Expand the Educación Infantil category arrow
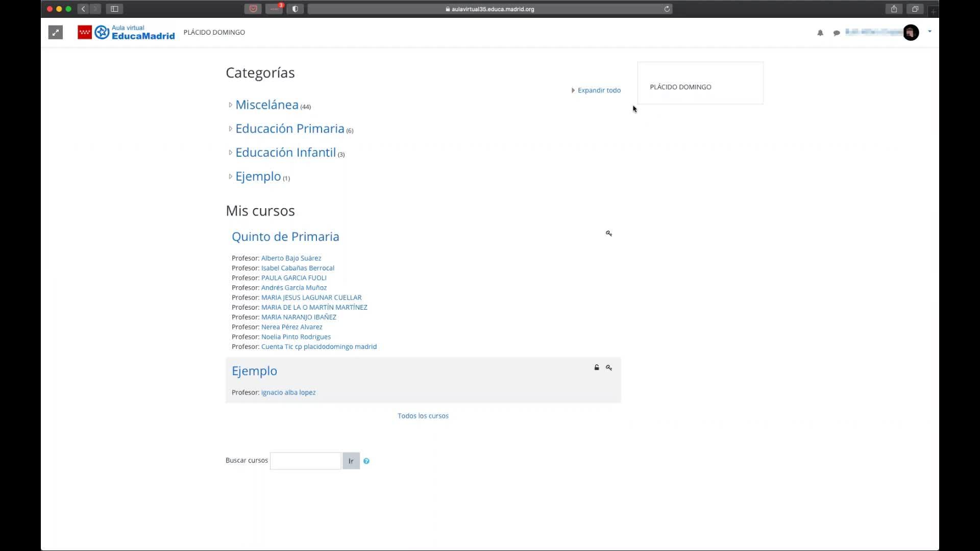 point(230,153)
